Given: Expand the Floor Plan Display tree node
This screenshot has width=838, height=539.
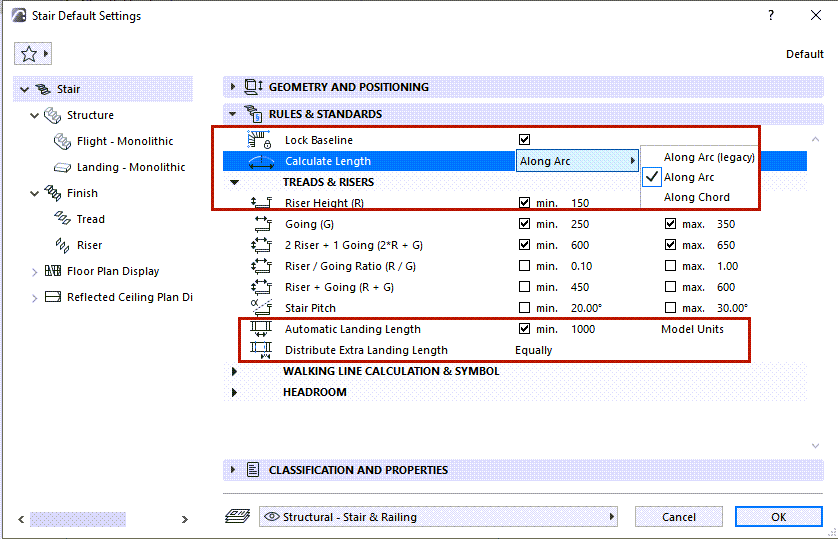Looking at the screenshot, I should click(35, 272).
